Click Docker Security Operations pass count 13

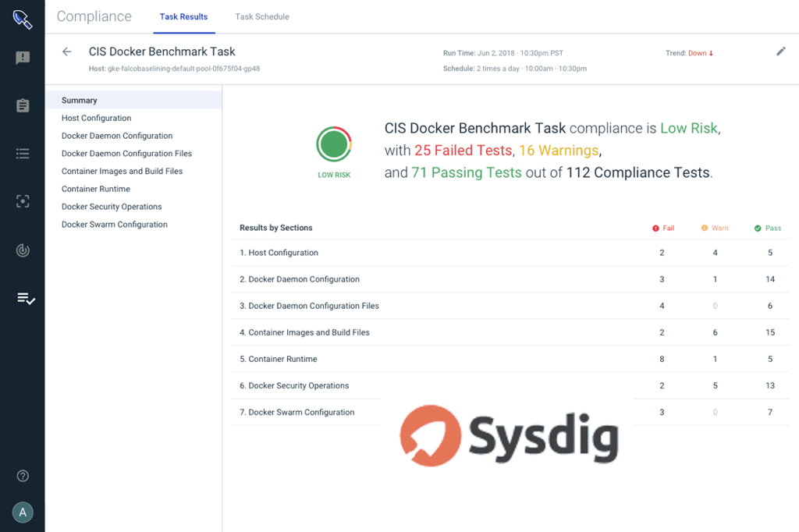[770, 386]
